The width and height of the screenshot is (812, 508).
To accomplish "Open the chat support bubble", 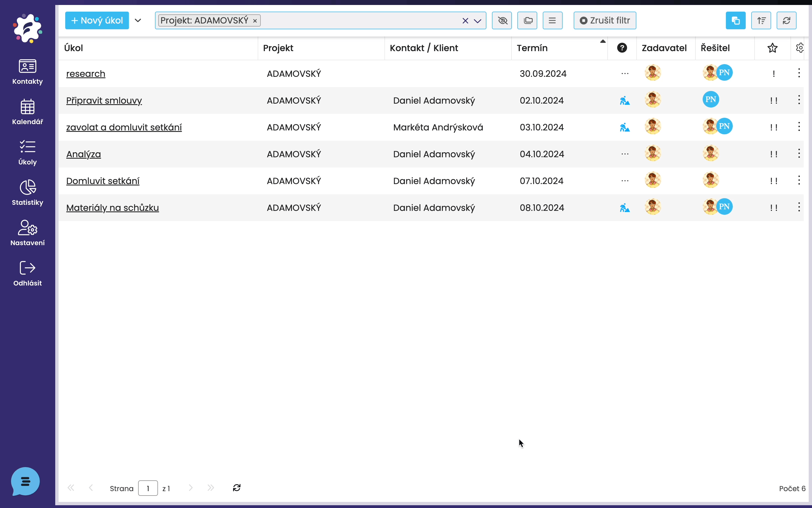I will tap(25, 481).
